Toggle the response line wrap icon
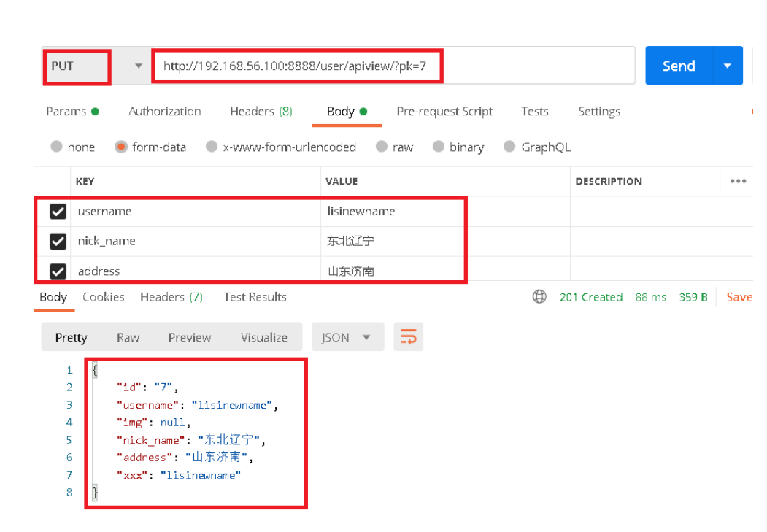This screenshot has height=532, width=767. point(409,337)
